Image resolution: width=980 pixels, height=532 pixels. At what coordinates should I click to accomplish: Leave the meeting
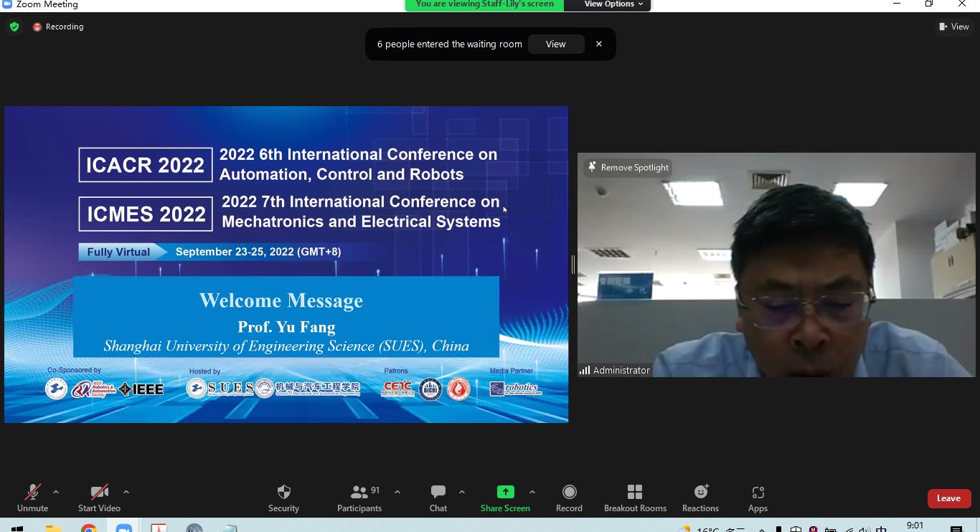(x=948, y=498)
